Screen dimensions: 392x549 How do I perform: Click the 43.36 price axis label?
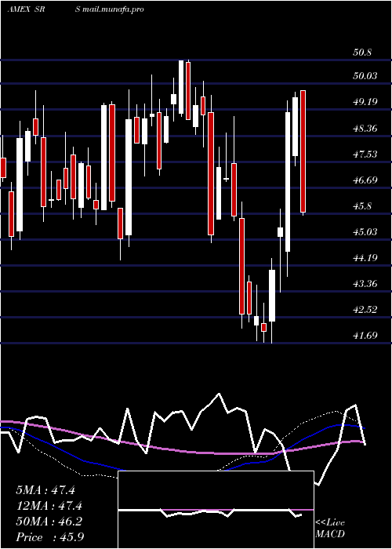pyautogui.click(x=365, y=284)
